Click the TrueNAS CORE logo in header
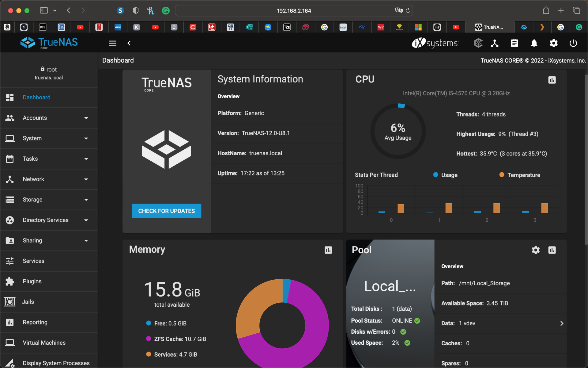 [x=49, y=43]
